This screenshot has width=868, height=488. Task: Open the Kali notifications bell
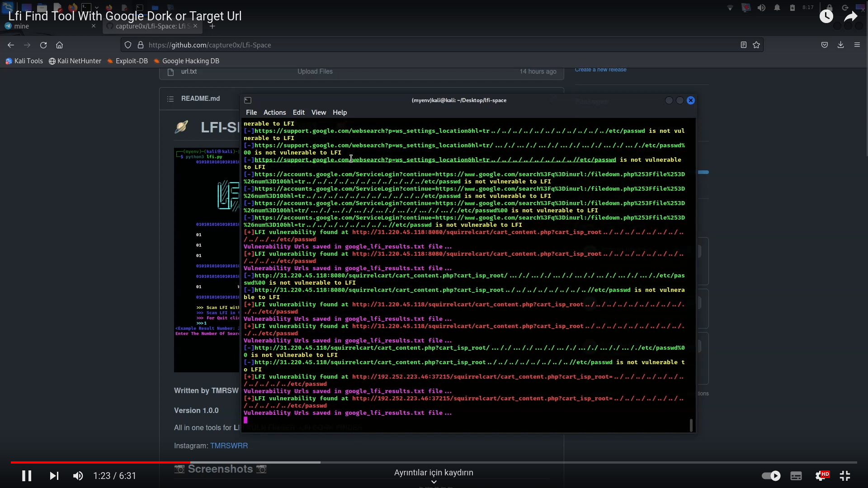point(777,8)
